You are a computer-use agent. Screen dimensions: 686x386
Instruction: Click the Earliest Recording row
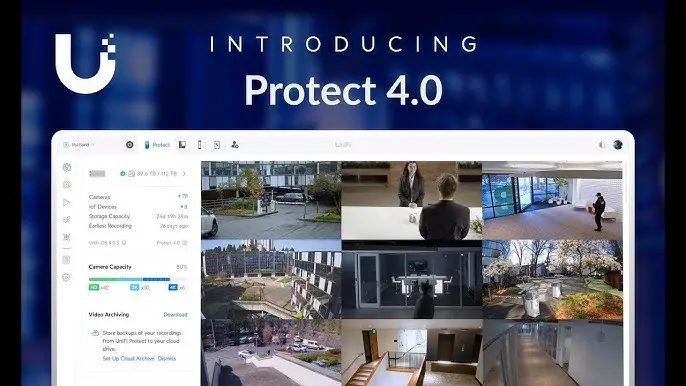tap(138, 226)
